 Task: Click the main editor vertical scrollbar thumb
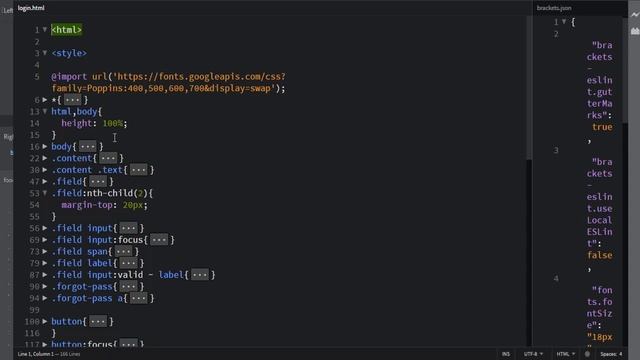[x=529, y=88]
